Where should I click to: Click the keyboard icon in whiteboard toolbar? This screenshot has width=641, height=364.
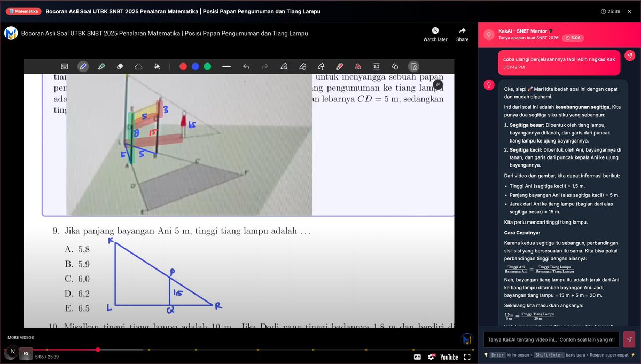click(x=64, y=66)
